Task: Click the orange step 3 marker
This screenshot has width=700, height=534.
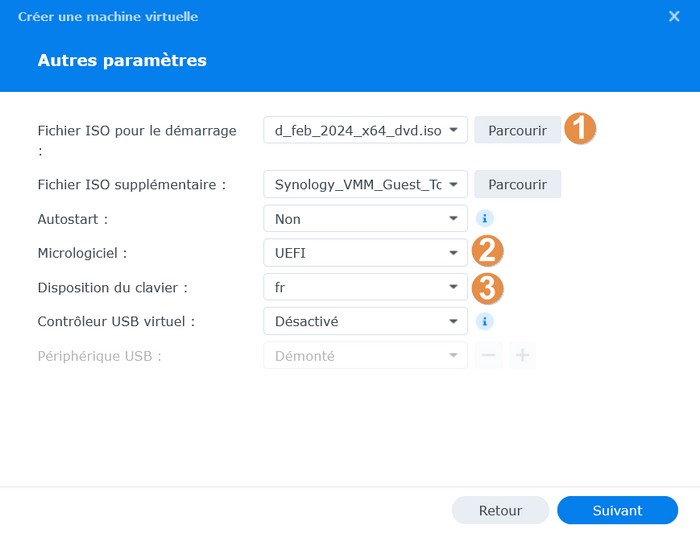Action: pyautogui.click(x=486, y=288)
